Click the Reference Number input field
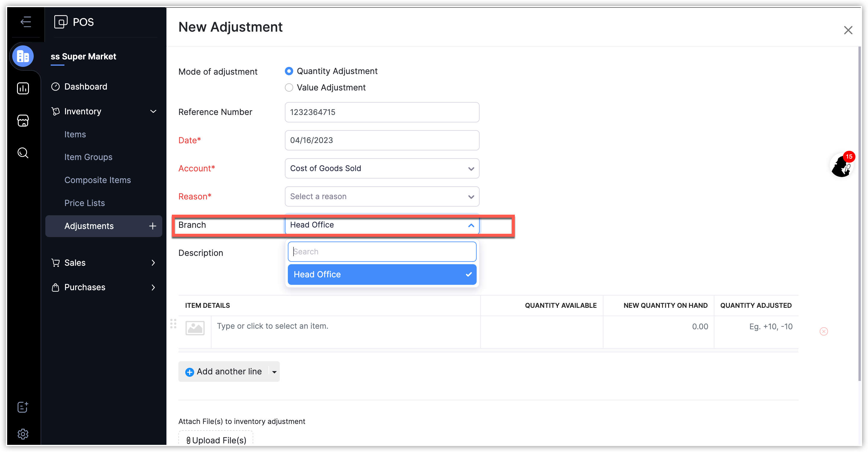 tap(382, 112)
